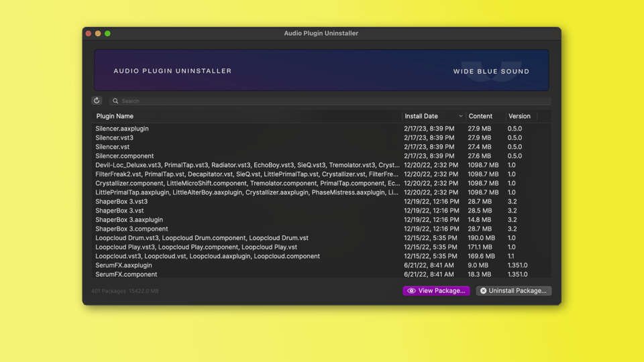Select the Loopcloud Drum.vst3 package row
The height and width of the screenshot is (362, 644).
coord(321,237)
